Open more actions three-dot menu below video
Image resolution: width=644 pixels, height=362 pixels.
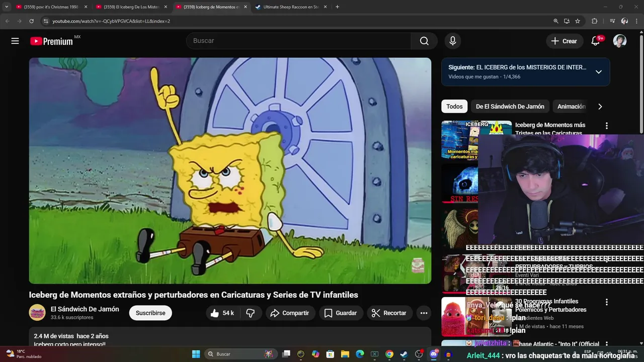point(424,313)
